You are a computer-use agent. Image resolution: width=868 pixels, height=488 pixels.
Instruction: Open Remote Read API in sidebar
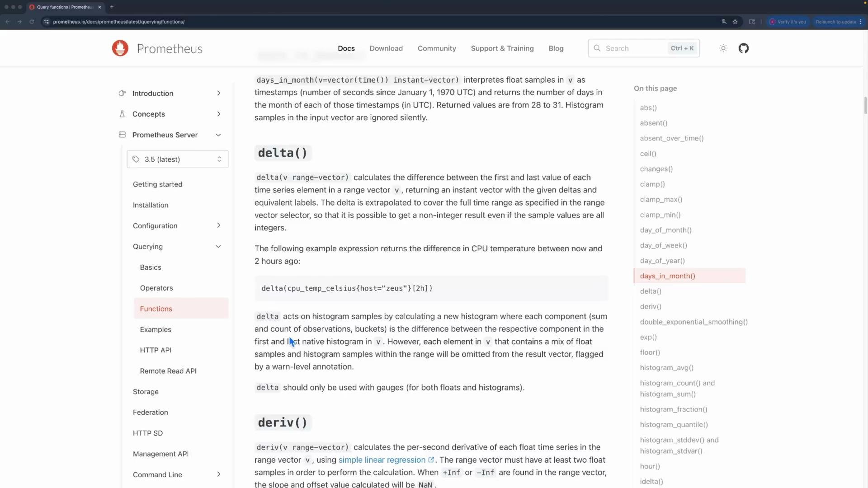coord(168,371)
